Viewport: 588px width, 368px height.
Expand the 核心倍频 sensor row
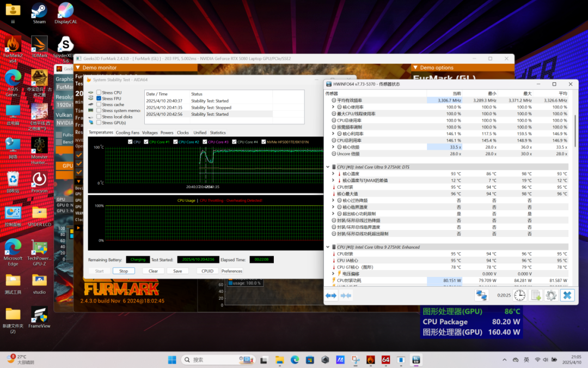333,147
